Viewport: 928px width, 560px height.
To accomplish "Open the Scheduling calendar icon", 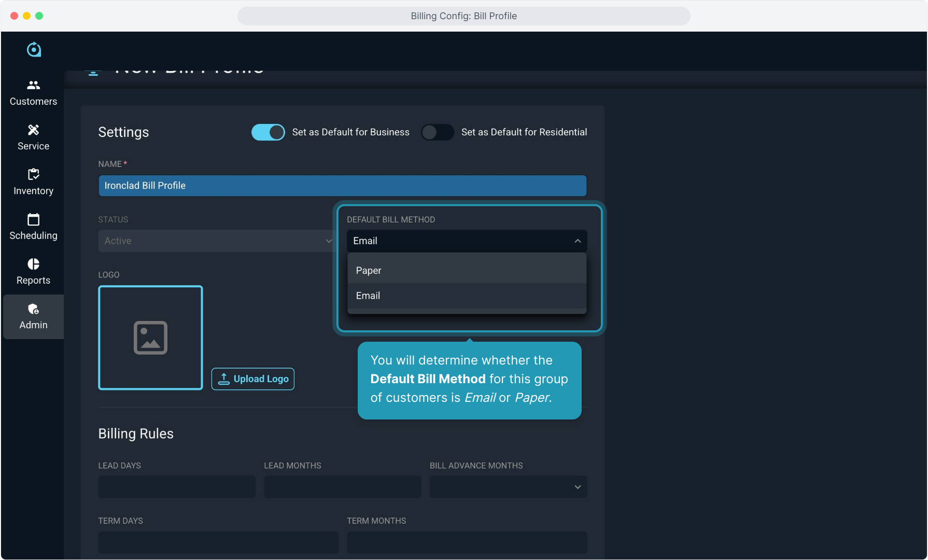I will [x=33, y=219].
